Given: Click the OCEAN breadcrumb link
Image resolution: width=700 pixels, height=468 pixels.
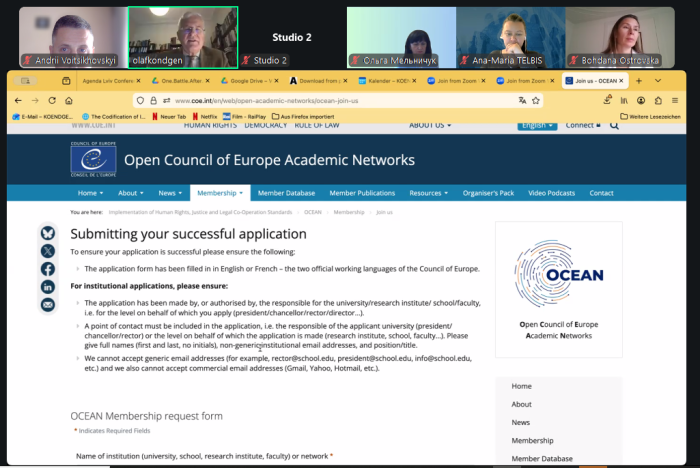Looking at the screenshot, I should point(312,212).
